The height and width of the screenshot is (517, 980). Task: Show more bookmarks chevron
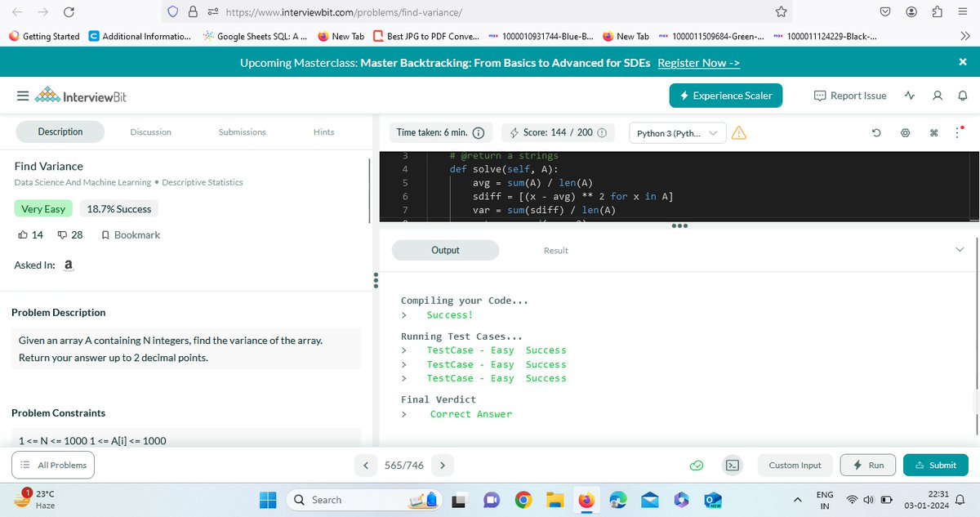pyautogui.click(x=964, y=36)
